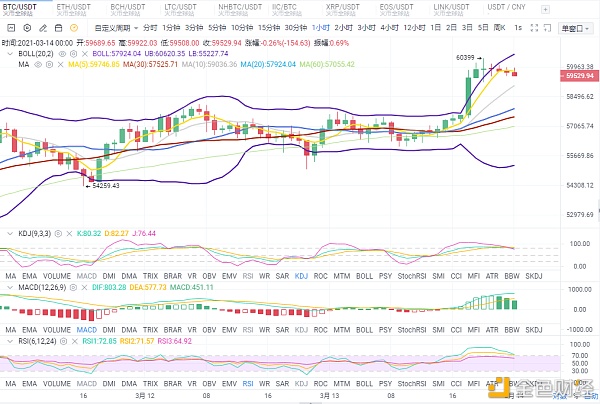Select the 1日 daily interval
This screenshot has width=600, height=404.
pos(435,28)
